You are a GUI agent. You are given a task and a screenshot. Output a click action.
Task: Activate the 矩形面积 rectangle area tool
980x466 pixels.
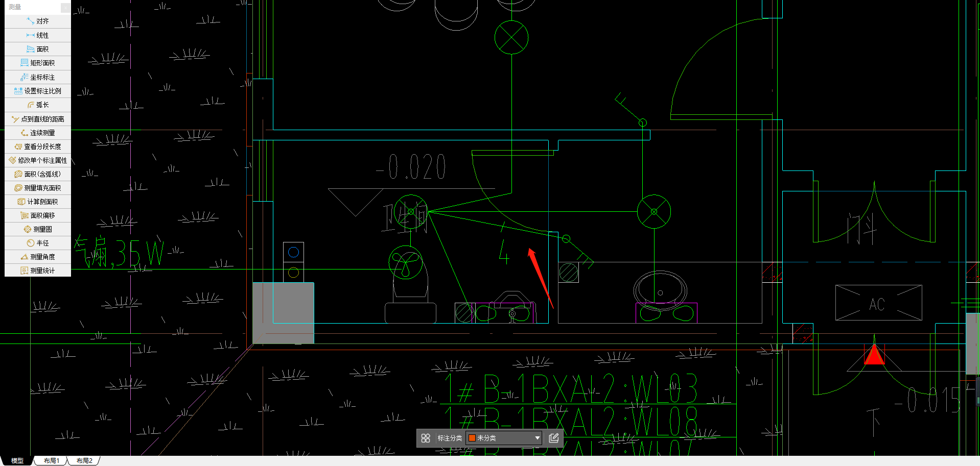(x=38, y=63)
